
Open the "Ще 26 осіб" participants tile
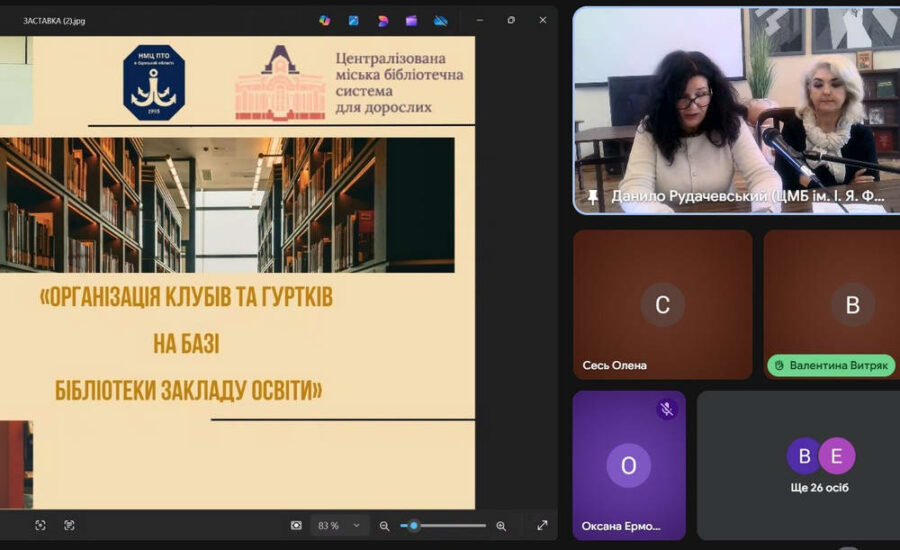798,465
